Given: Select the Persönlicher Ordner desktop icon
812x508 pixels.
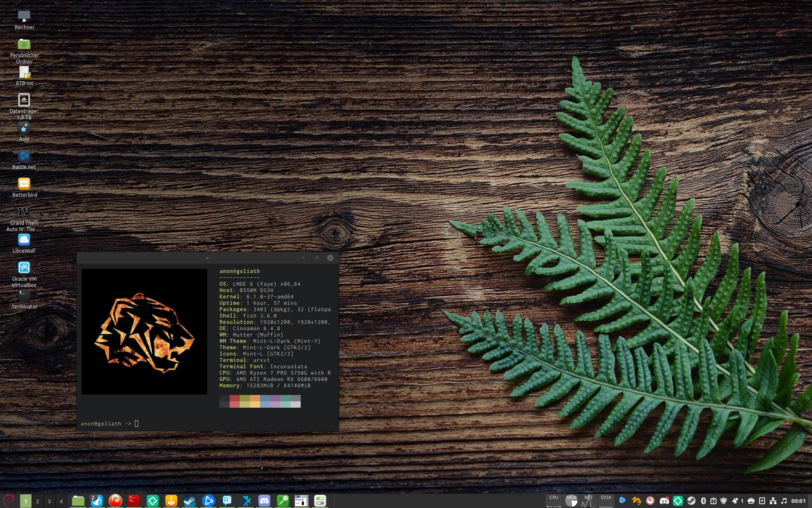Looking at the screenshot, I should coord(24,51).
